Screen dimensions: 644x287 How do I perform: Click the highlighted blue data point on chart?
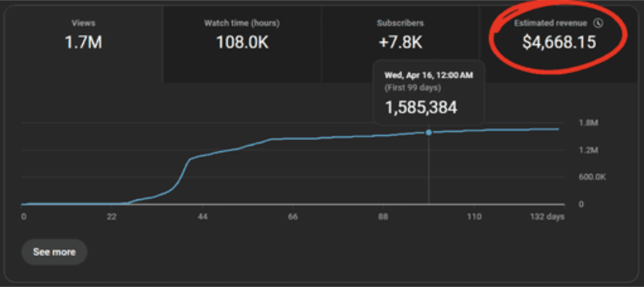coord(429,132)
